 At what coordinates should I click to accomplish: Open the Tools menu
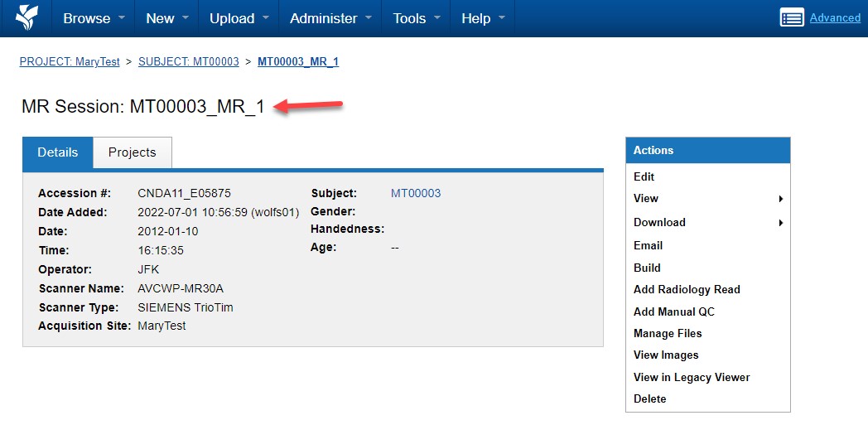coord(417,18)
